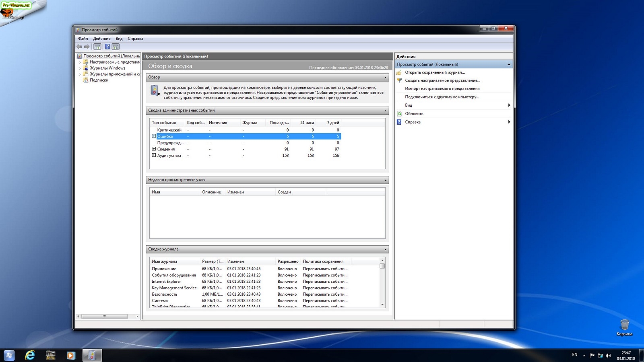Click the blue Help toolbar icon
The image size is (644, 362).
point(107,47)
